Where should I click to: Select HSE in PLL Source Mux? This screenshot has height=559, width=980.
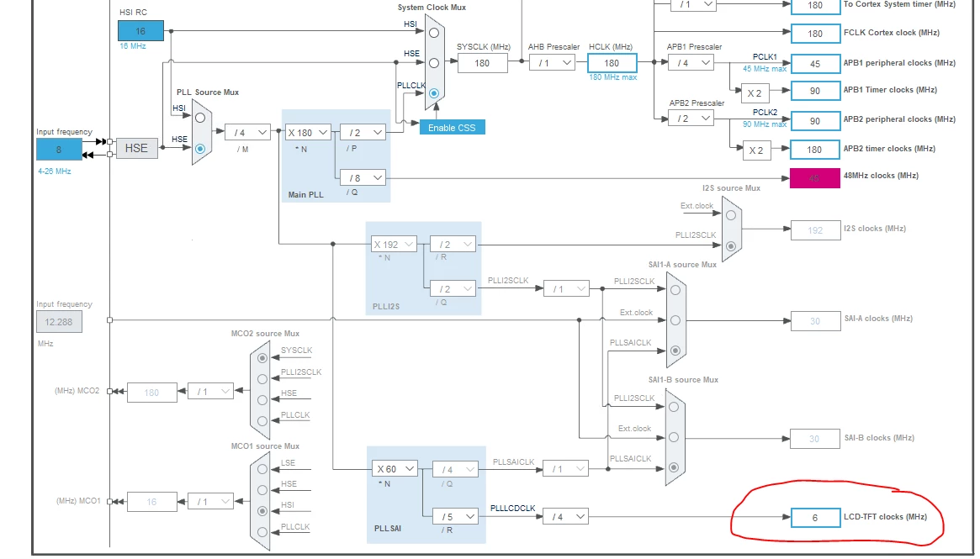point(200,149)
